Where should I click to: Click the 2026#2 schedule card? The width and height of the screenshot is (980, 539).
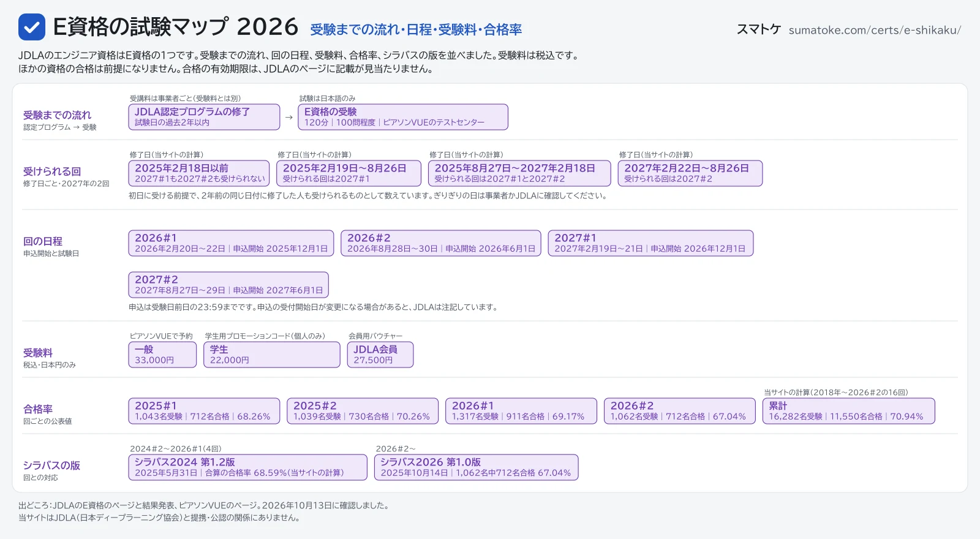(x=441, y=243)
